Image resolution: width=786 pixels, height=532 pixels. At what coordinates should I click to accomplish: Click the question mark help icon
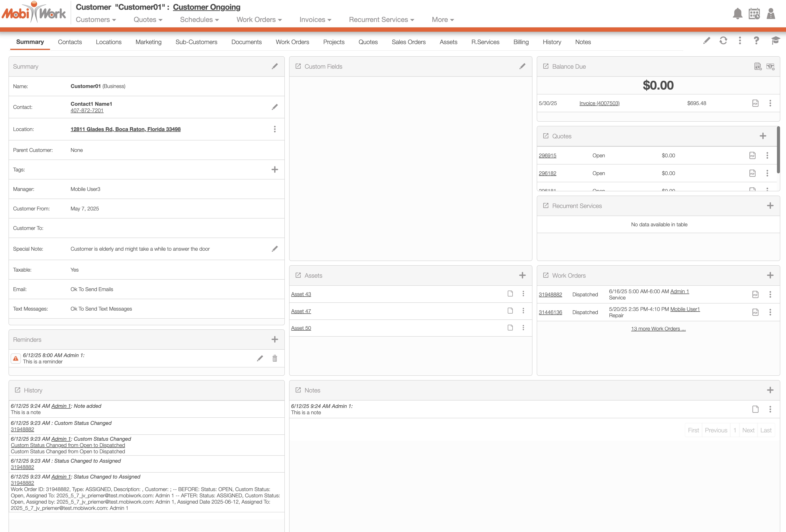[x=756, y=41]
